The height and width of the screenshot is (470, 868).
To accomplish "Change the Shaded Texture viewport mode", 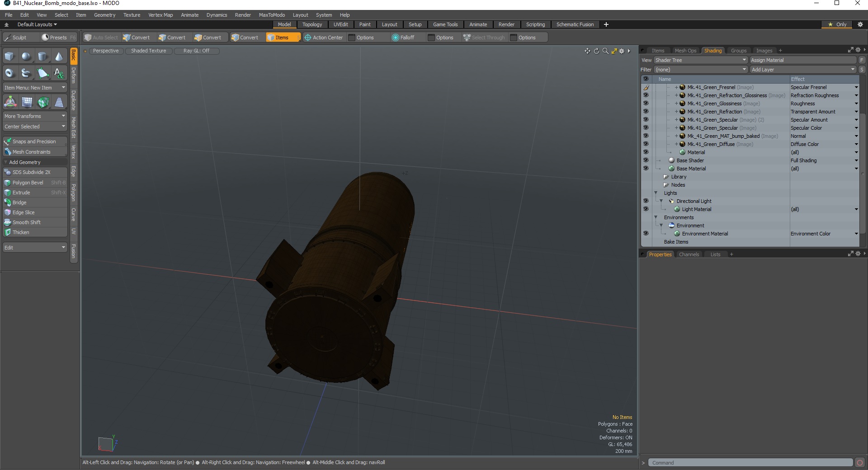I will tap(148, 51).
